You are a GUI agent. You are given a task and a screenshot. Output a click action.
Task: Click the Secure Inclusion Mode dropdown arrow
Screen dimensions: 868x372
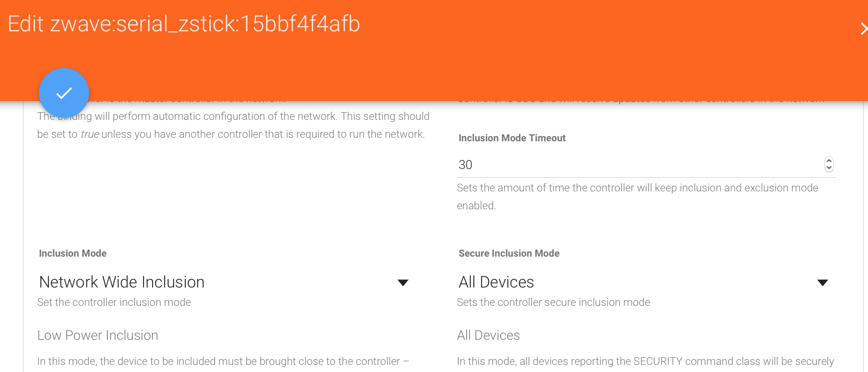click(822, 283)
